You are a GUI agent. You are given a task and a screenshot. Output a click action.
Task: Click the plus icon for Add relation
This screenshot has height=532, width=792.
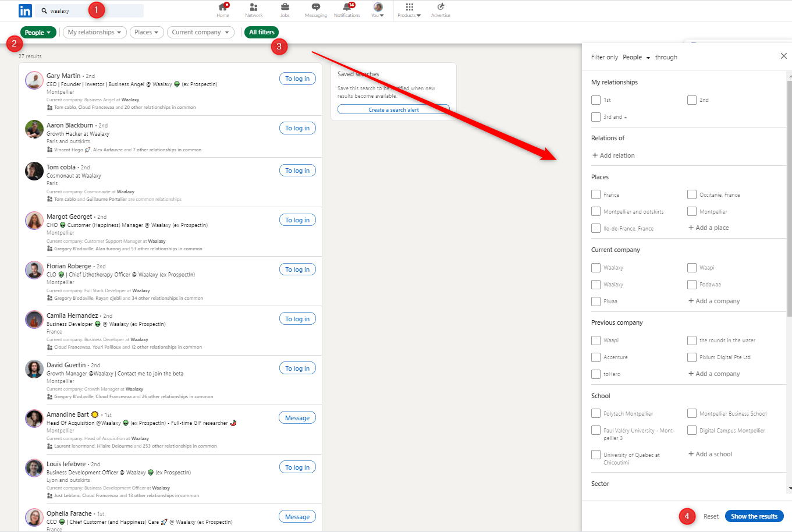(x=595, y=155)
